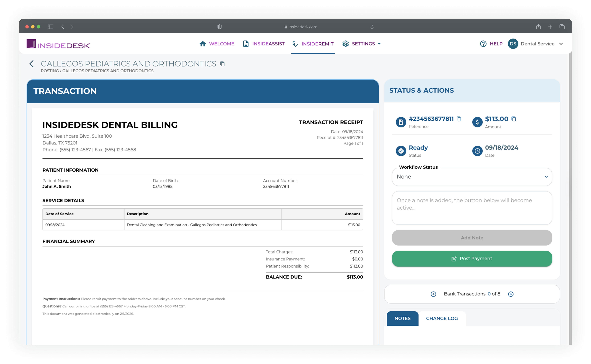Copy the $113.00 amount
The image size is (591, 364).
(514, 119)
